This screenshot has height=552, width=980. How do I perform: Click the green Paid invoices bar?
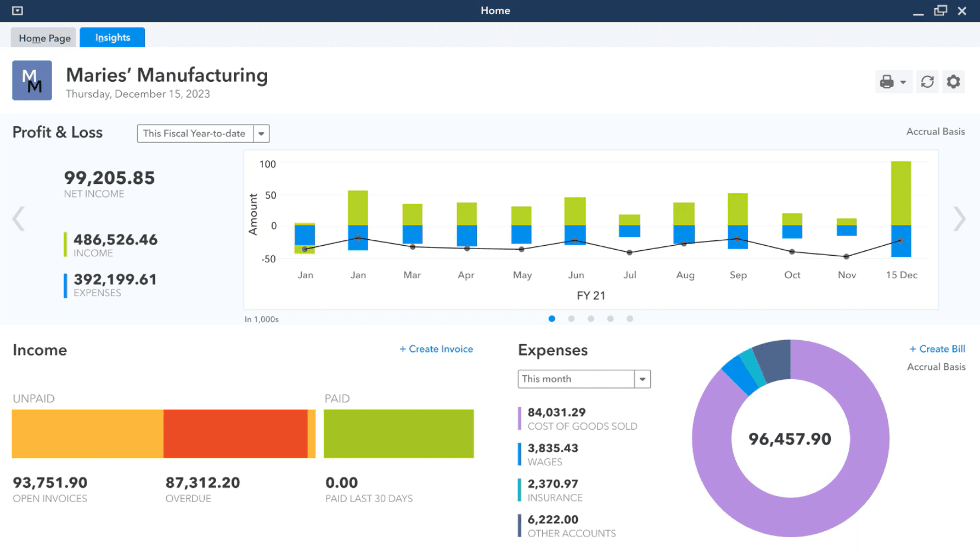pos(399,433)
